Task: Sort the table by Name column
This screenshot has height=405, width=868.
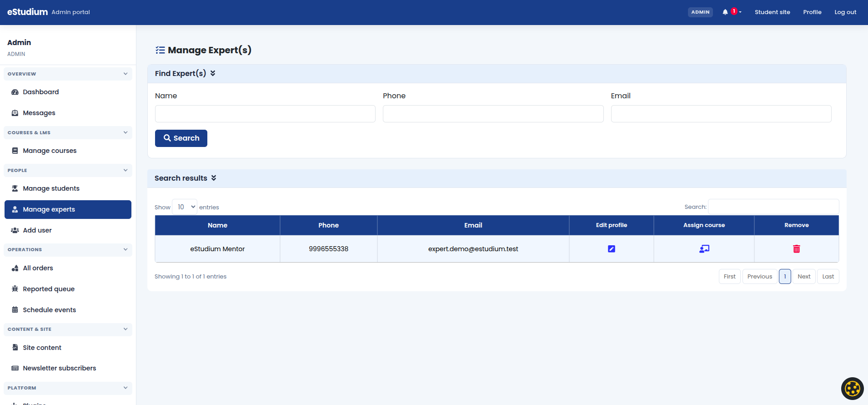Action: point(217,225)
